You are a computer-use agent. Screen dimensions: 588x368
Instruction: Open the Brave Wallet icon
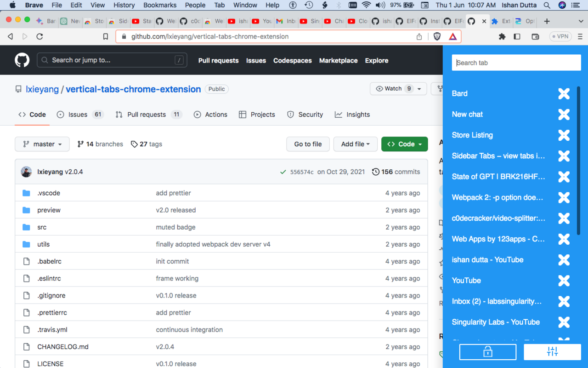[x=535, y=36]
